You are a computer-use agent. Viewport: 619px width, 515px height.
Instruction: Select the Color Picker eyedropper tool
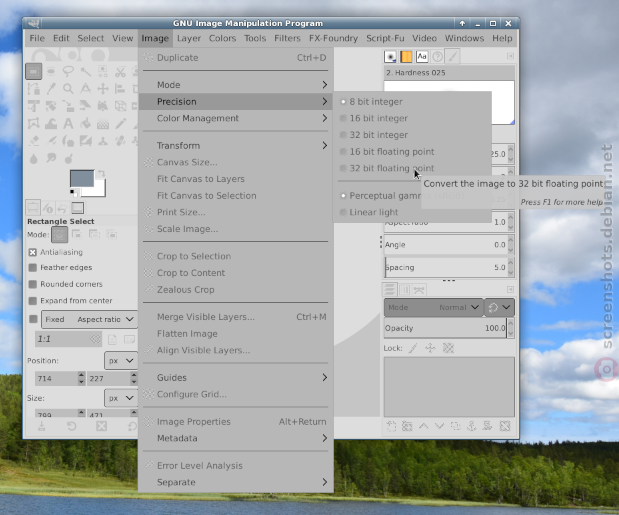(x=51, y=89)
